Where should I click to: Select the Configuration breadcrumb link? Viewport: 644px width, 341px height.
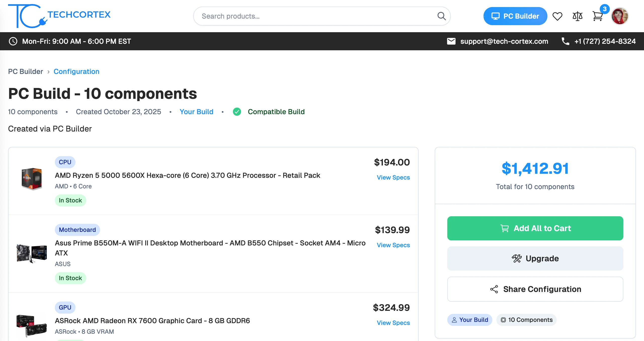pyautogui.click(x=76, y=72)
